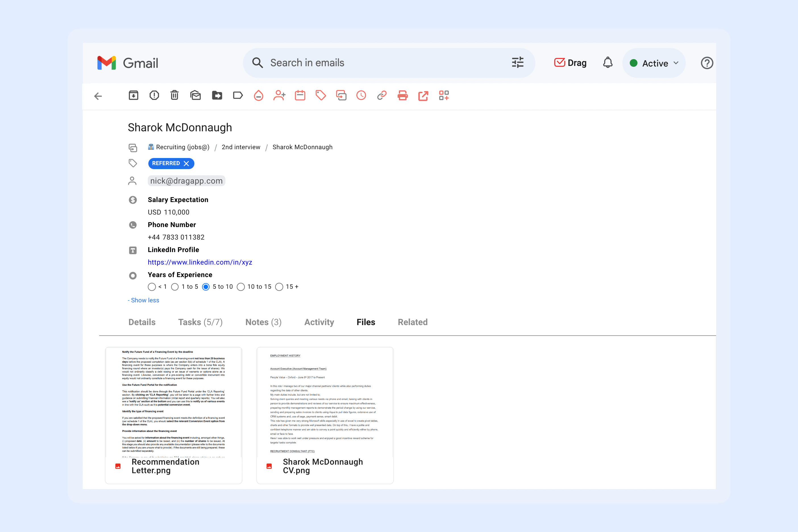Open Sharok McDonnaugh CV.png thumbnail
The image size is (798, 532).
(x=325, y=415)
